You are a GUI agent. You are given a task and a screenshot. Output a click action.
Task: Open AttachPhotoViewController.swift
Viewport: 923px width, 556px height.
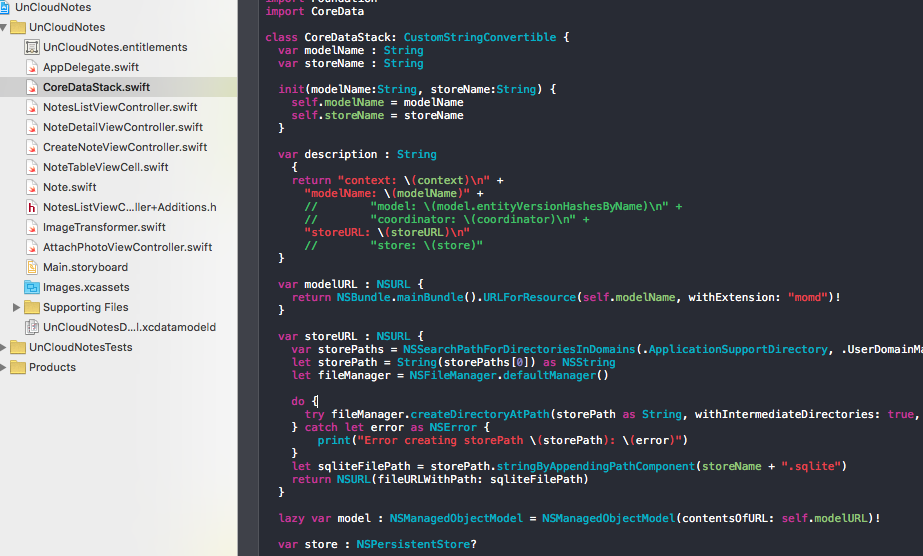point(127,247)
